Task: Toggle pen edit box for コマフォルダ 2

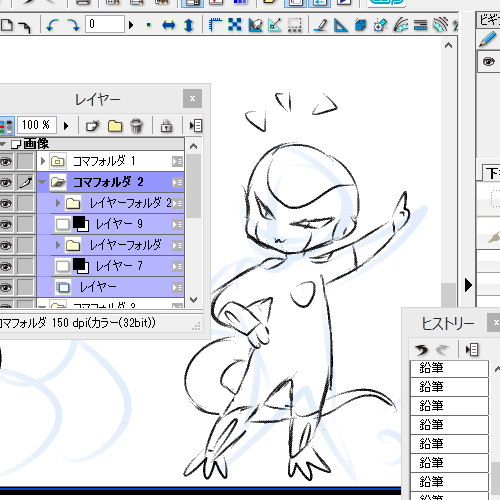Action: pyautogui.click(x=25, y=183)
